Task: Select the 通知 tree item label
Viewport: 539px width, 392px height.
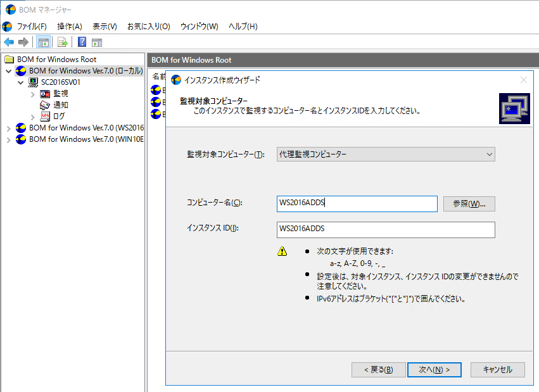Action: (x=61, y=104)
